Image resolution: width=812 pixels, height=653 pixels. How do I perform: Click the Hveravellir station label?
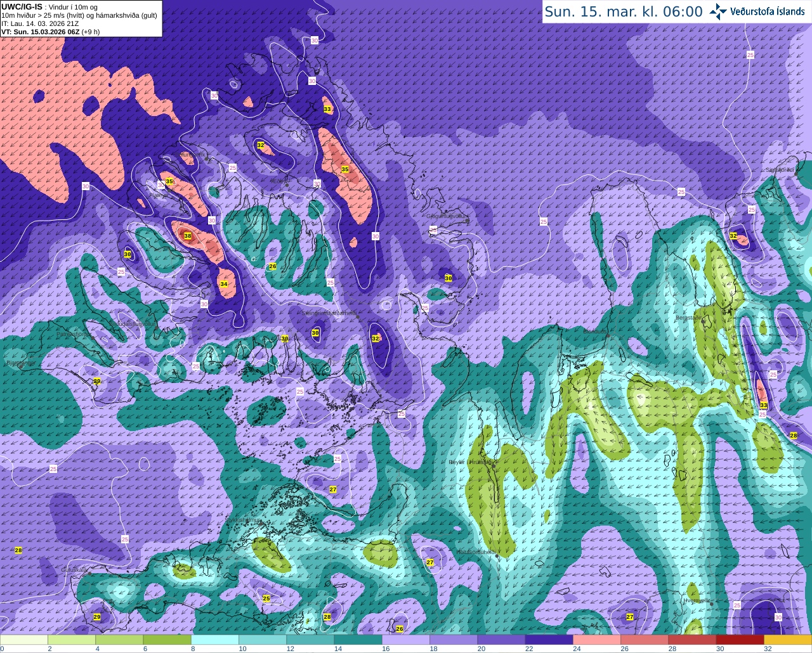tap(697, 600)
